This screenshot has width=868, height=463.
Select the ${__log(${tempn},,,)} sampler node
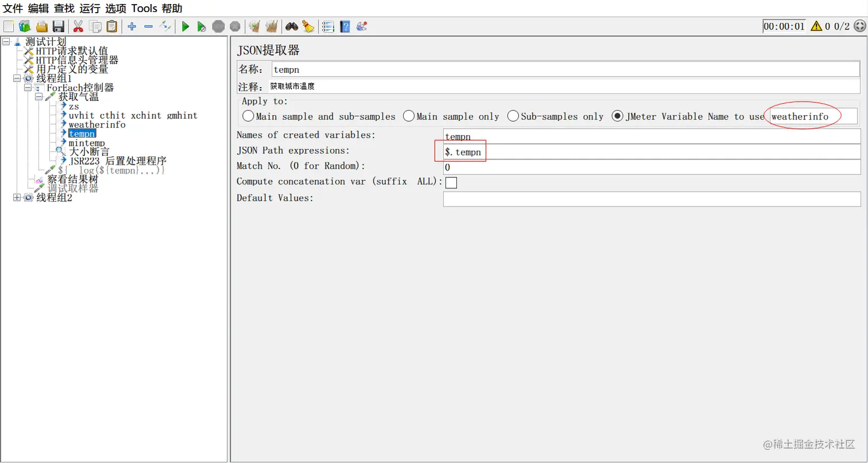pyautogui.click(x=111, y=170)
